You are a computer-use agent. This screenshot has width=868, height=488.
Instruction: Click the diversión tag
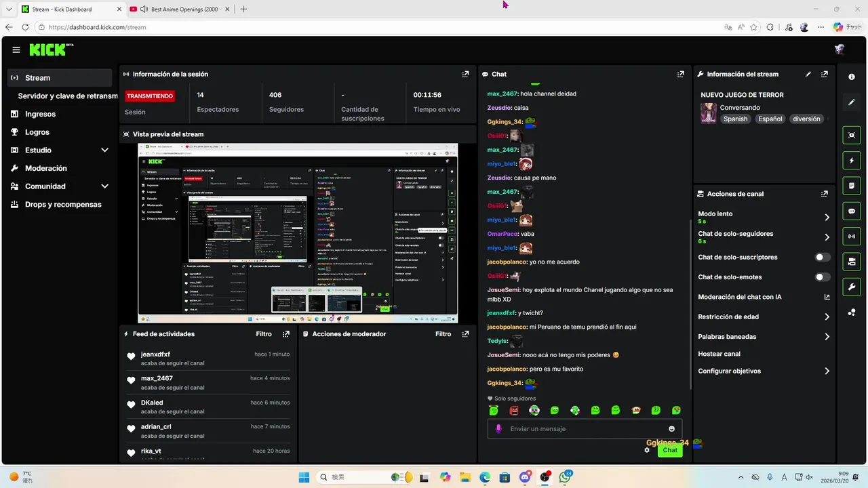pyautogui.click(x=806, y=119)
